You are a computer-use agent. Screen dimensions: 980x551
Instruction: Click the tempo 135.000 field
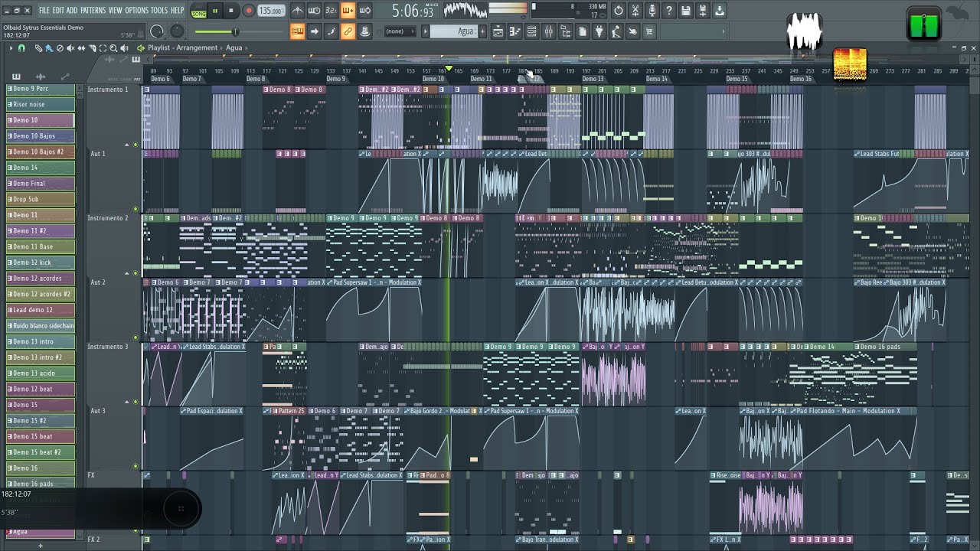point(271,11)
